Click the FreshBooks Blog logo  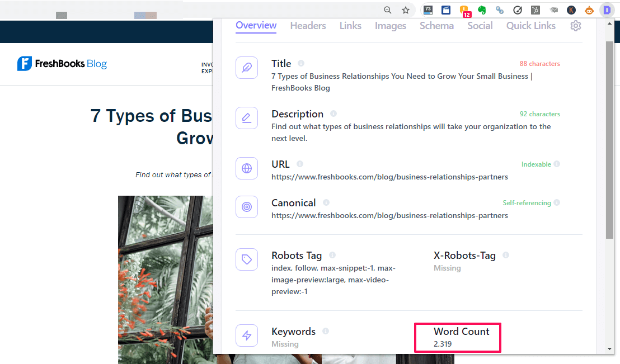pos(62,64)
